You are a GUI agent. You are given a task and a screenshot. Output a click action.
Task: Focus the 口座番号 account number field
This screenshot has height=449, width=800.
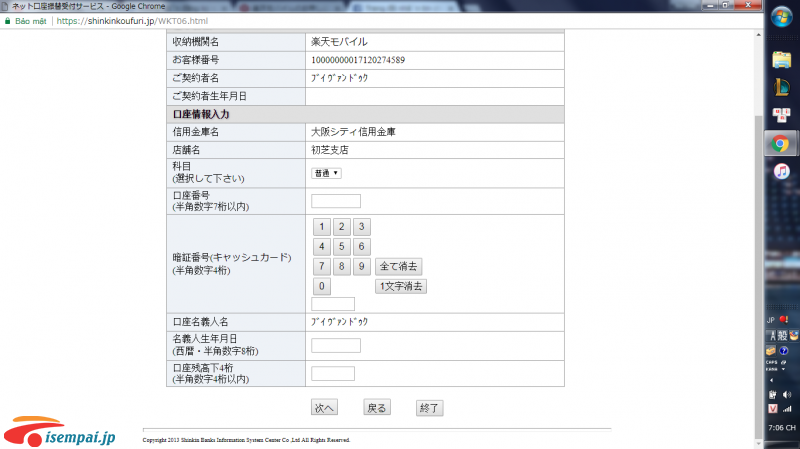[x=336, y=201]
